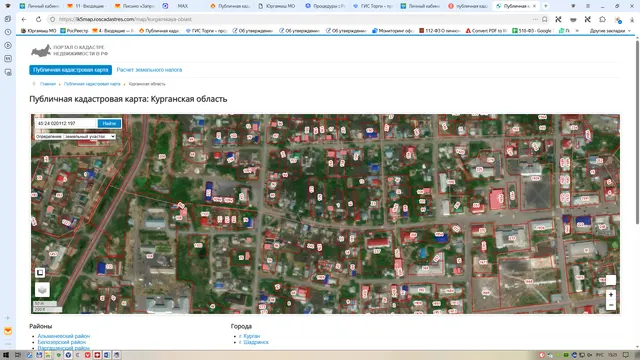This screenshot has height=360, width=640.
Task: Open the sidebar tabs panel icon at top
Action: 8,19
